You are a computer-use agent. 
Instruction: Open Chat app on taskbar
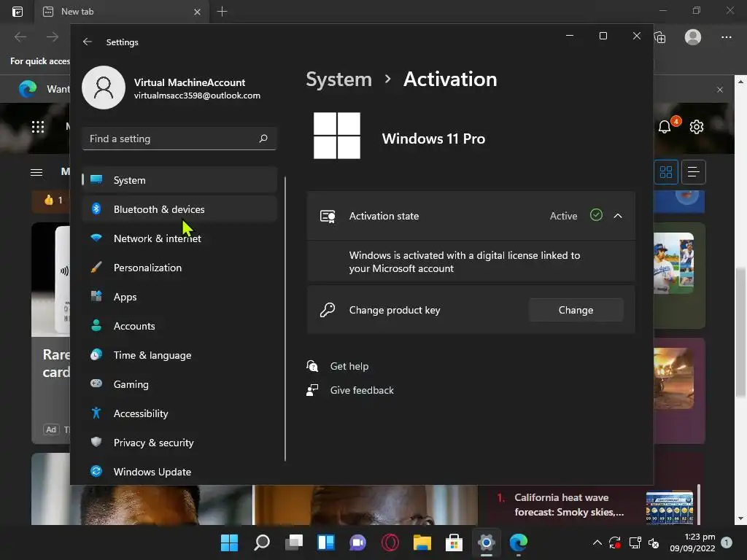[357, 542]
